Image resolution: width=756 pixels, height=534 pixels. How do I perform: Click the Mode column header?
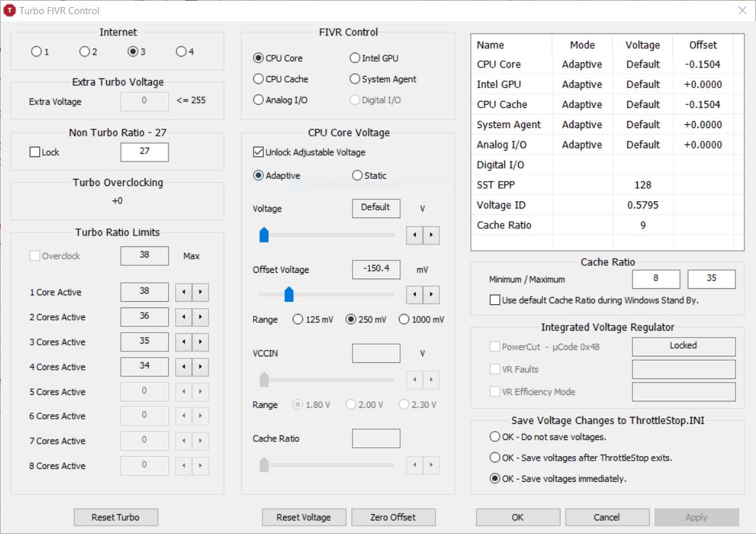pos(582,45)
